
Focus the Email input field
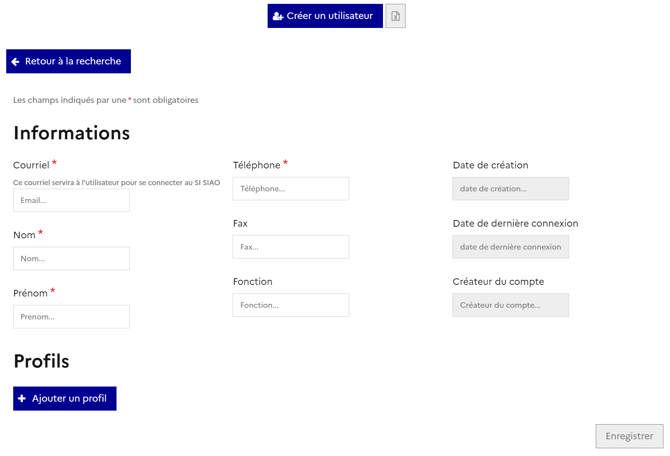[71, 200]
